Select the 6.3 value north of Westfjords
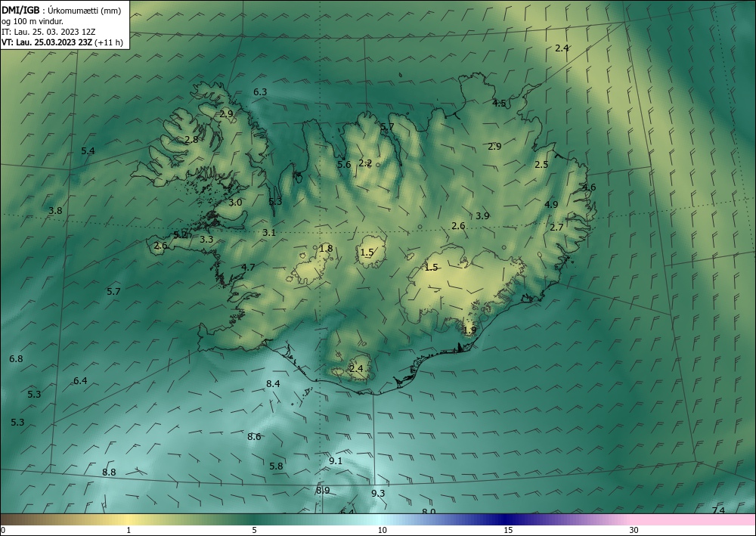The height and width of the screenshot is (536, 756). (x=260, y=91)
